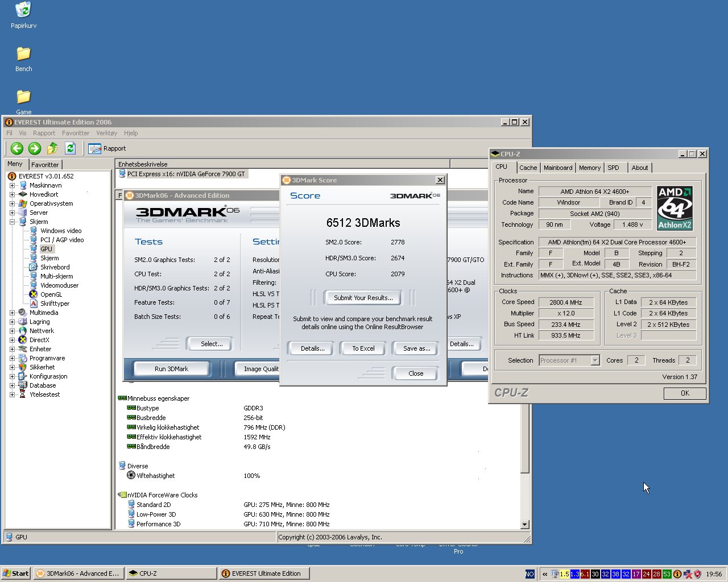Select the Hovedkort icon in the tree

click(23, 194)
